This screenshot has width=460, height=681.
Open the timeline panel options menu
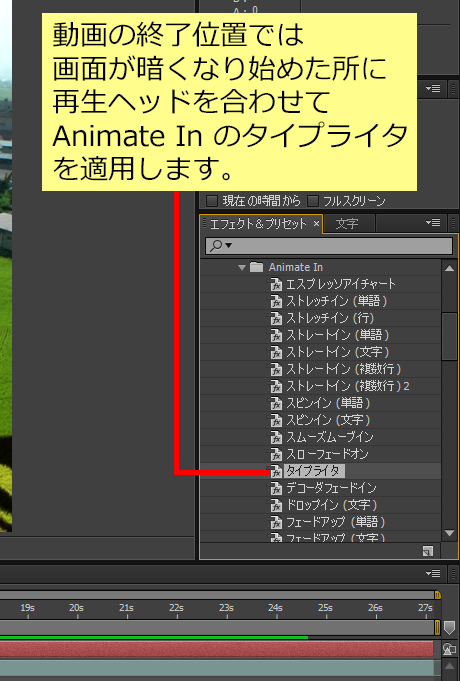(433, 574)
